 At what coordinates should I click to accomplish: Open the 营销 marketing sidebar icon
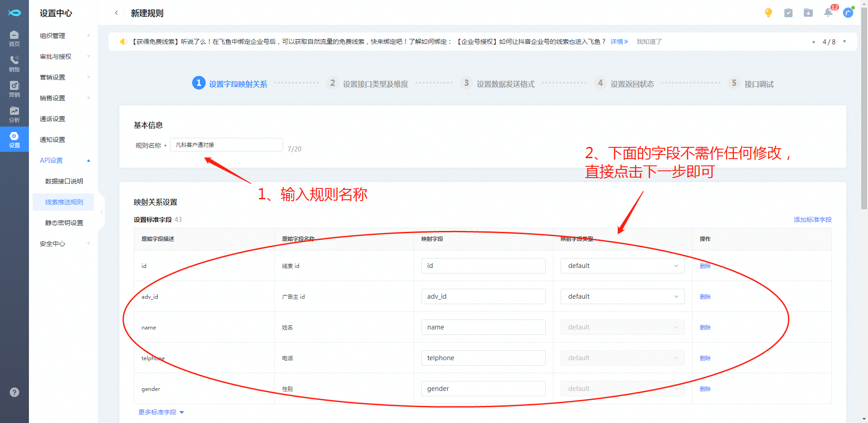click(x=14, y=89)
